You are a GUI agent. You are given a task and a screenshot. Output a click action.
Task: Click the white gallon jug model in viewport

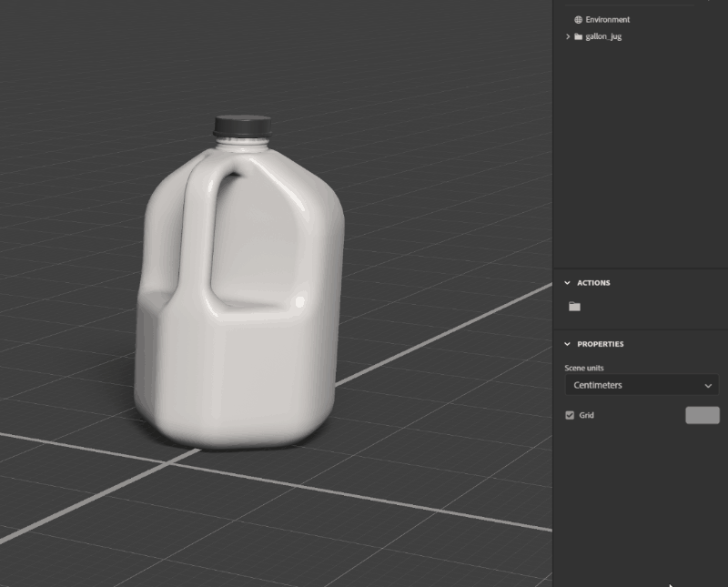[240, 298]
